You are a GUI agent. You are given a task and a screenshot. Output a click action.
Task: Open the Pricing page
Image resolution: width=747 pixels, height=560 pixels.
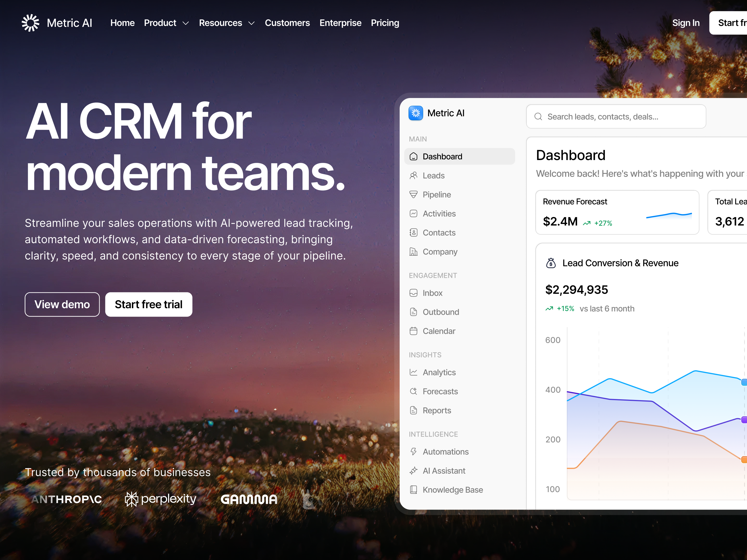pos(385,23)
